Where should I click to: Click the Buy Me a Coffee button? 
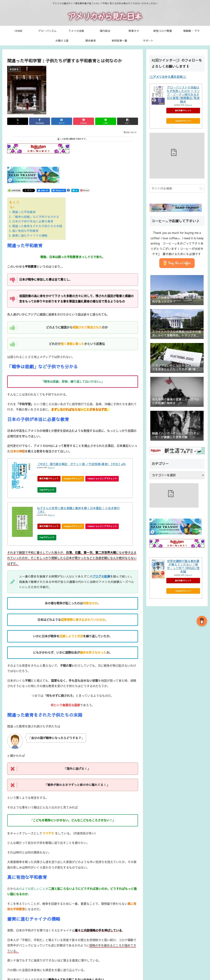pyautogui.click(x=177, y=263)
